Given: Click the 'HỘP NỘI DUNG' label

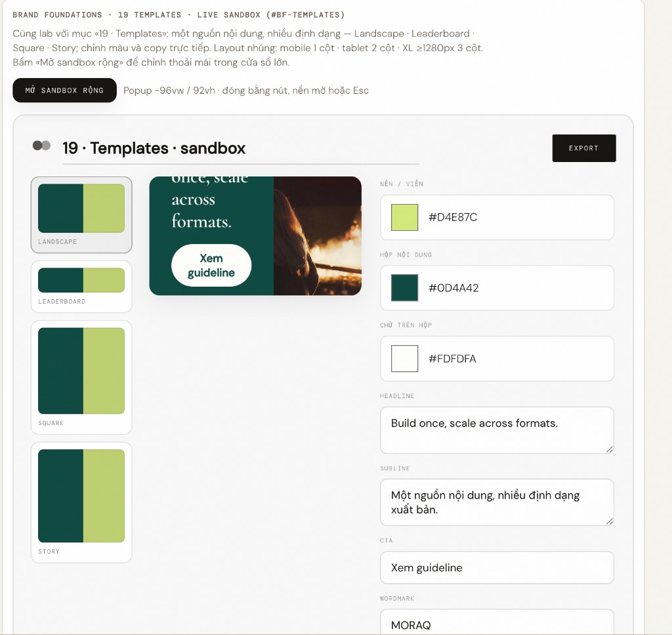Looking at the screenshot, I should click(406, 255).
